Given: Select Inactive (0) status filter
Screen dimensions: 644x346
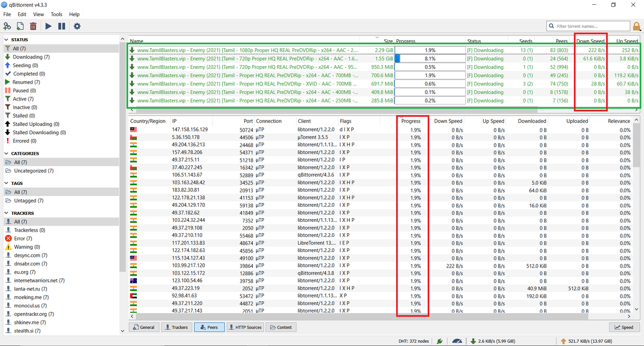Looking at the screenshot, I should pyautogui.click(x=60, y=107).
